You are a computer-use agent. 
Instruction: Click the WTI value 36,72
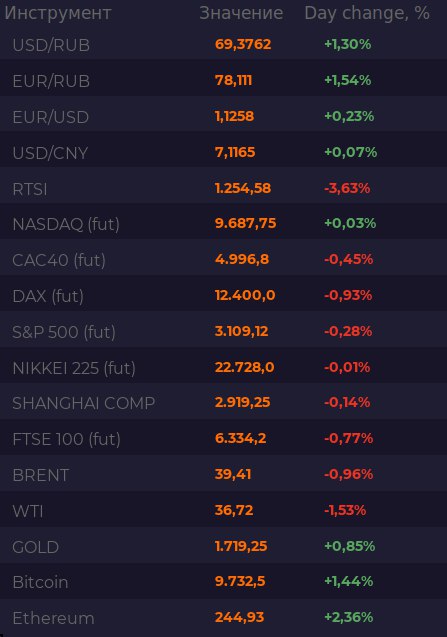pos(234,510)
